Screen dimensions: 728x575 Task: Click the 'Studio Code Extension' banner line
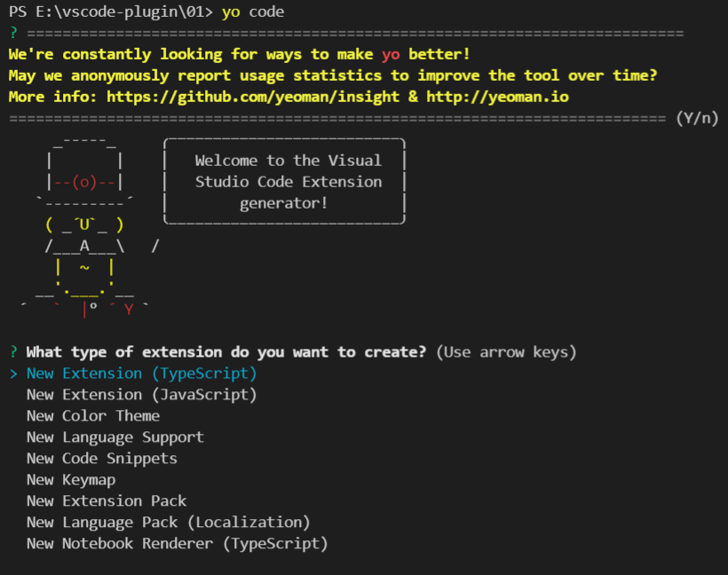[289, 182]
